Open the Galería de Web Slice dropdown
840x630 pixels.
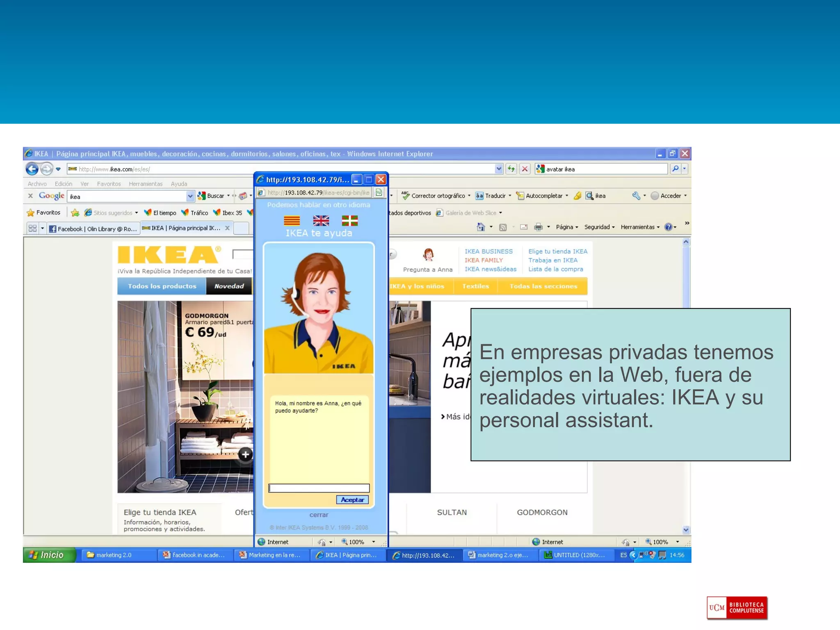point(500,213)
